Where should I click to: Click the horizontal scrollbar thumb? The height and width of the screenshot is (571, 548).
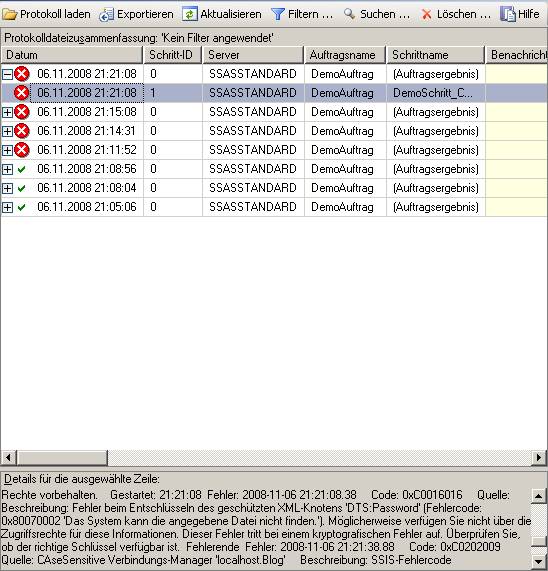[62, 457]
